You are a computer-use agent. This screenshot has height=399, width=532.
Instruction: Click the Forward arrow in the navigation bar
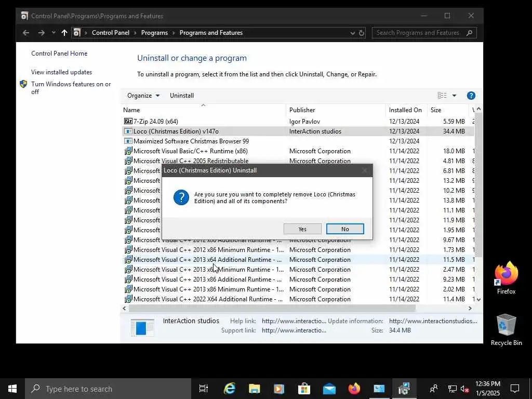(42, 33)
